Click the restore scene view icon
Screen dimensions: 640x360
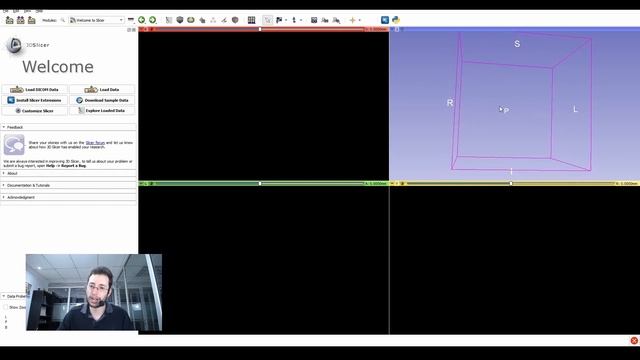coord(336,20)
